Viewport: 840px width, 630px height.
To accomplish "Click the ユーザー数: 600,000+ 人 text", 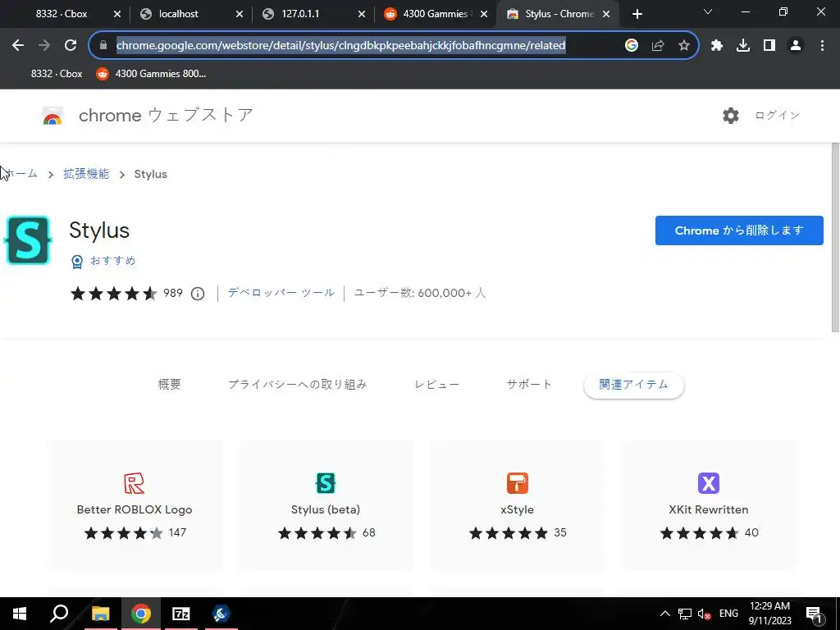I will tap(420, 293).
